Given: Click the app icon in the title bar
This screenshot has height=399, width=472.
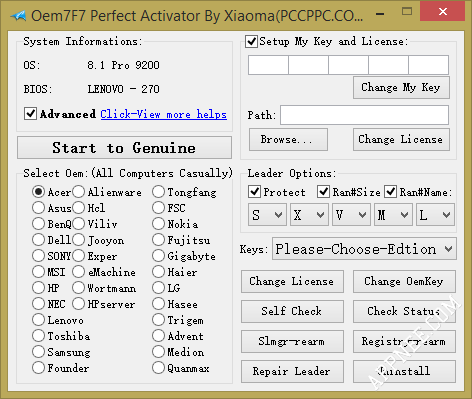Looking at the screenshot, I should click(18, 16).
